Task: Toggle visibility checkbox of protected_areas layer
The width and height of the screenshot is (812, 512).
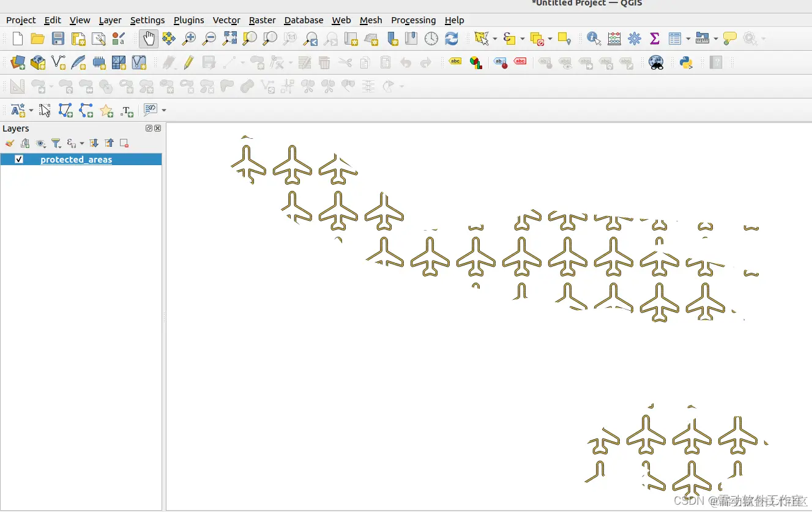Action: tap(19, 159)
